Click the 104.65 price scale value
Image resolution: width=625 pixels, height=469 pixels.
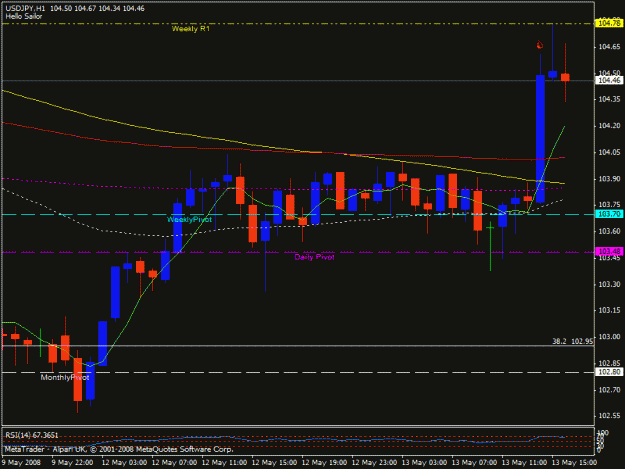tap(609, 47)
